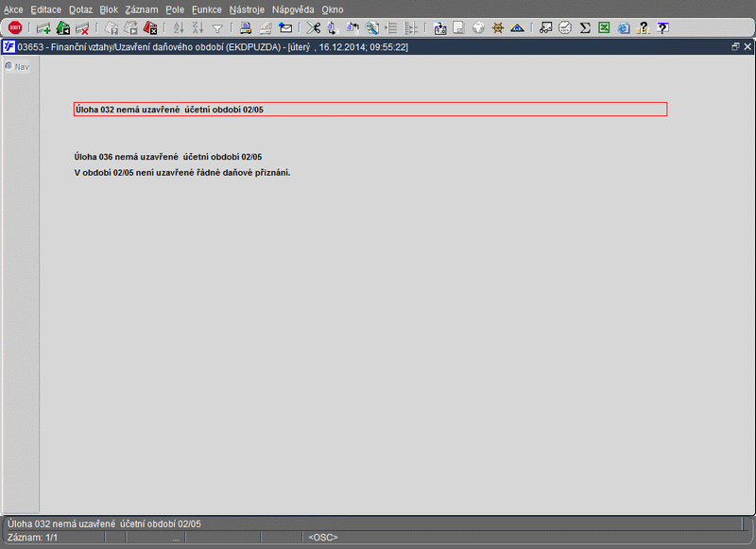756x549 pixels.
Task: Click the 'Záznam: 1/1' status bar entry
Action: 32,538
